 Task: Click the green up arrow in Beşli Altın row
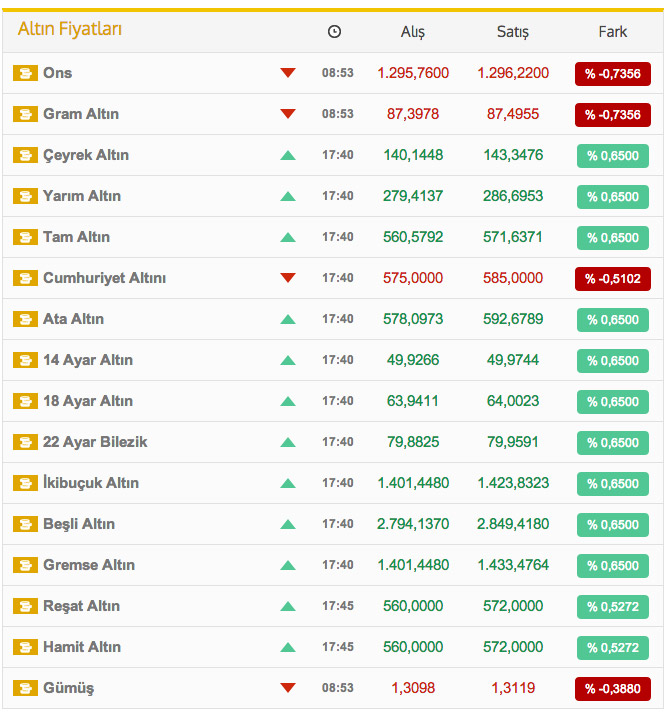(288, 524)
